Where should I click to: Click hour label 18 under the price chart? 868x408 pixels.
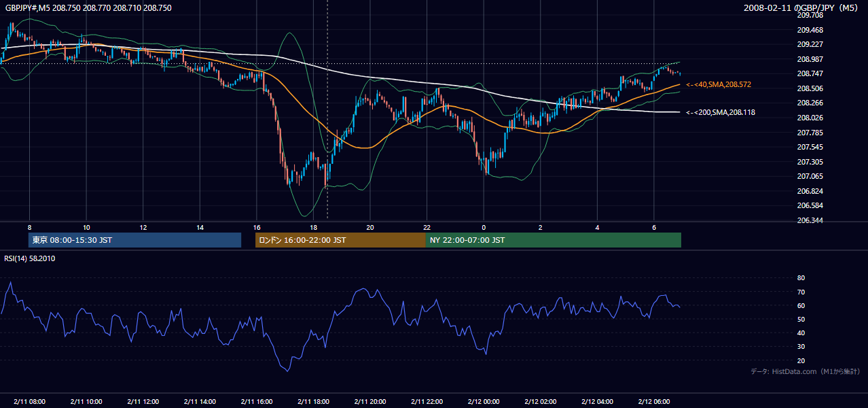click(313, 227)
